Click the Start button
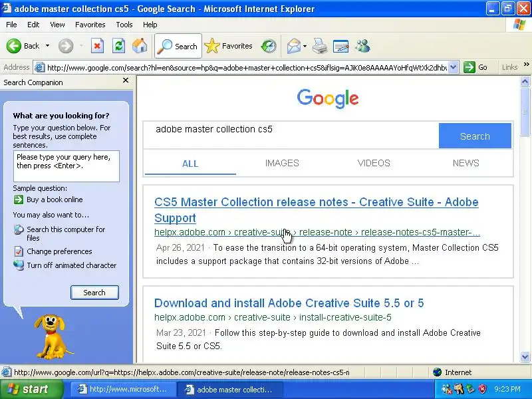 coord(31,389)
